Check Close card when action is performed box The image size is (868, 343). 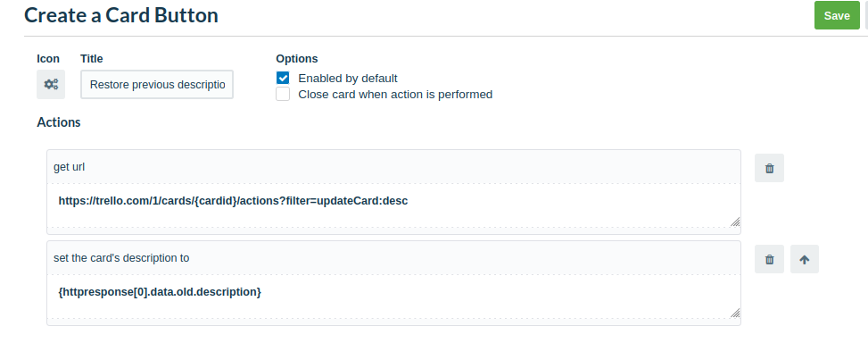pos(283,94)
